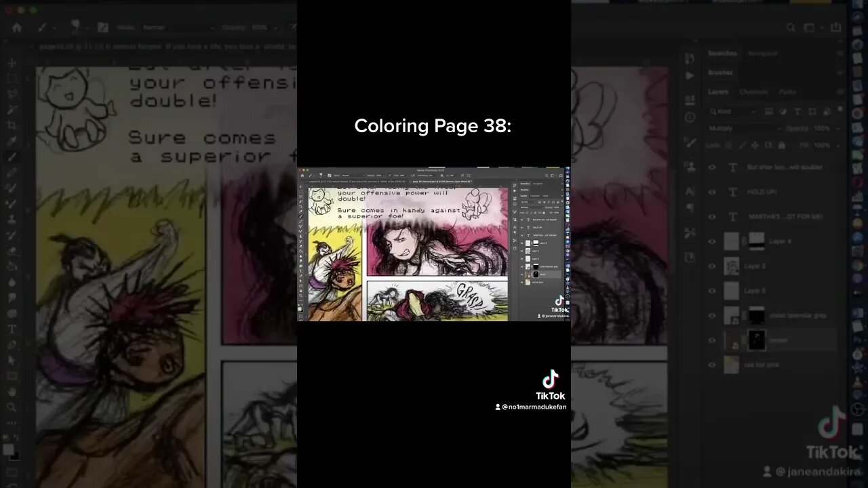Hide the HOLD UP! text layer in enlarged panel
Image resolution: width=868 pixels, height=488 pixels.
tap(712, 192)
